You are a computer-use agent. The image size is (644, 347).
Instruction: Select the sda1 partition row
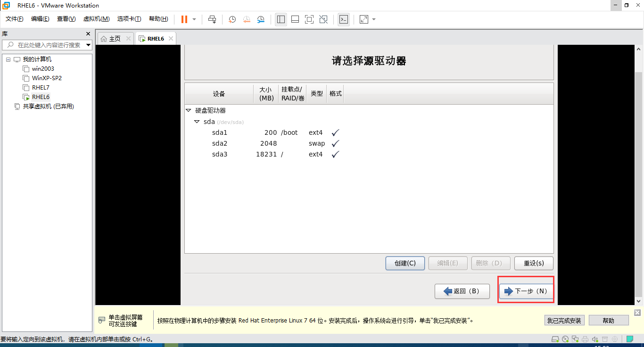[369, 132]
